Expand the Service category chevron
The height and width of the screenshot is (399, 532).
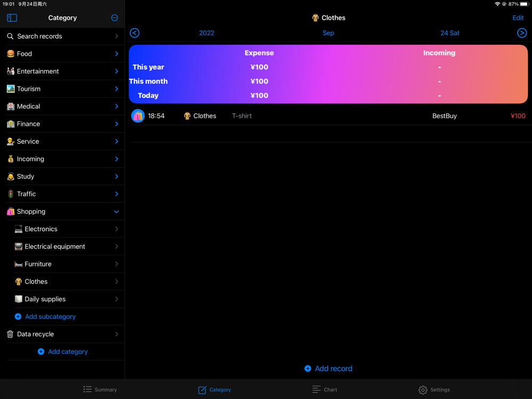[x=117, y=142]
